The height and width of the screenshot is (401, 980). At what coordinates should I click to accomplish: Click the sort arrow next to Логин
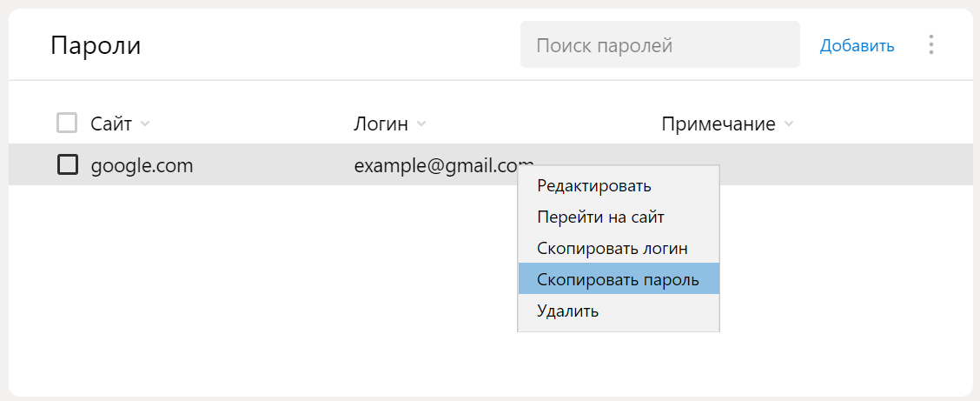[420, 124]
